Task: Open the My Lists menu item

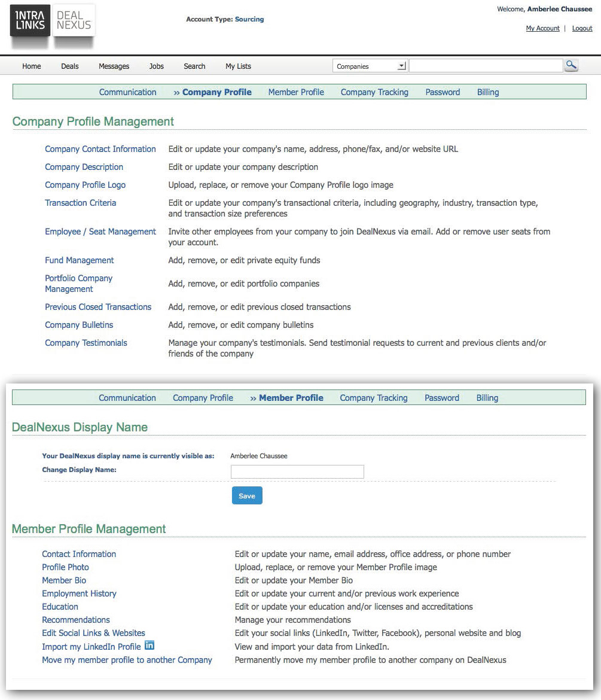Action: click(238, 66)
